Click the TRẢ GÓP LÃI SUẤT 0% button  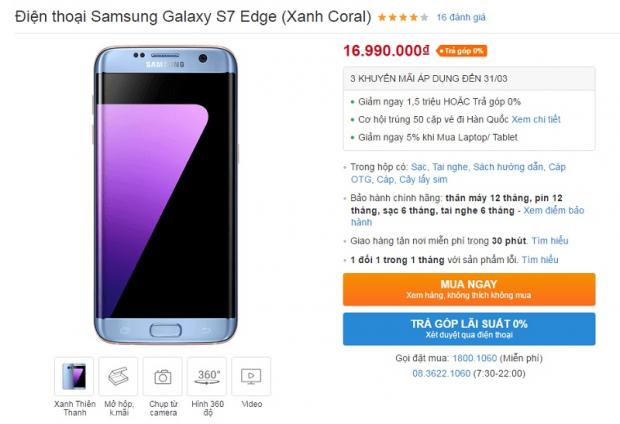[469, 329]
